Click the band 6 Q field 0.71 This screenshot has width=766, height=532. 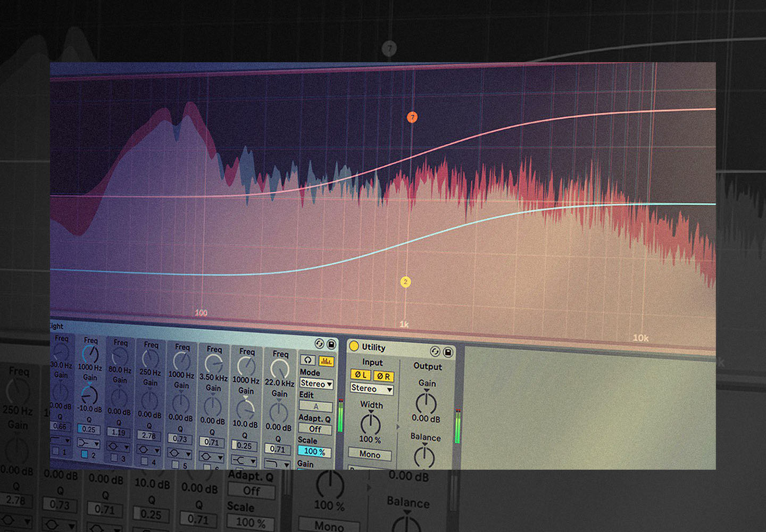(211, 443)
